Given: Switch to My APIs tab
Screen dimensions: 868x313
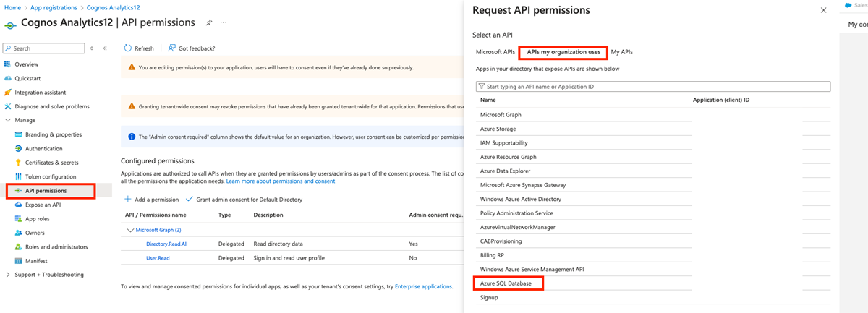Looking at the screenshot, I should coord(622,52).
